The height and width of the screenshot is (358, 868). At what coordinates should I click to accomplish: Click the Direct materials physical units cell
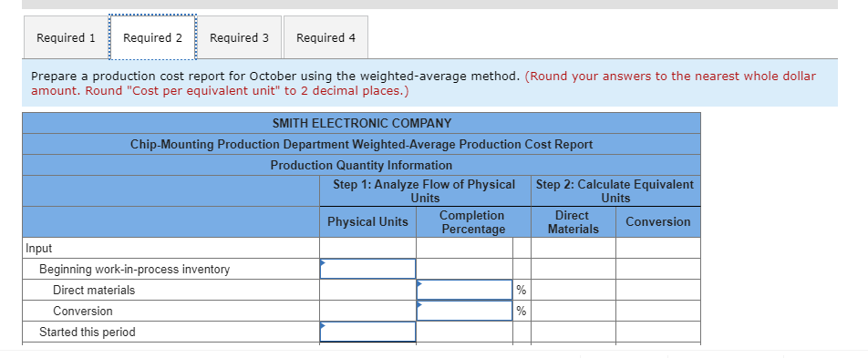pos(367,290)
